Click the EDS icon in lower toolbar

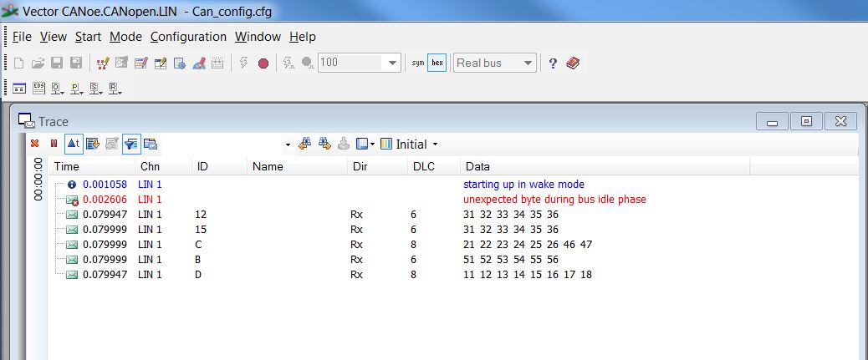point(38,88)
